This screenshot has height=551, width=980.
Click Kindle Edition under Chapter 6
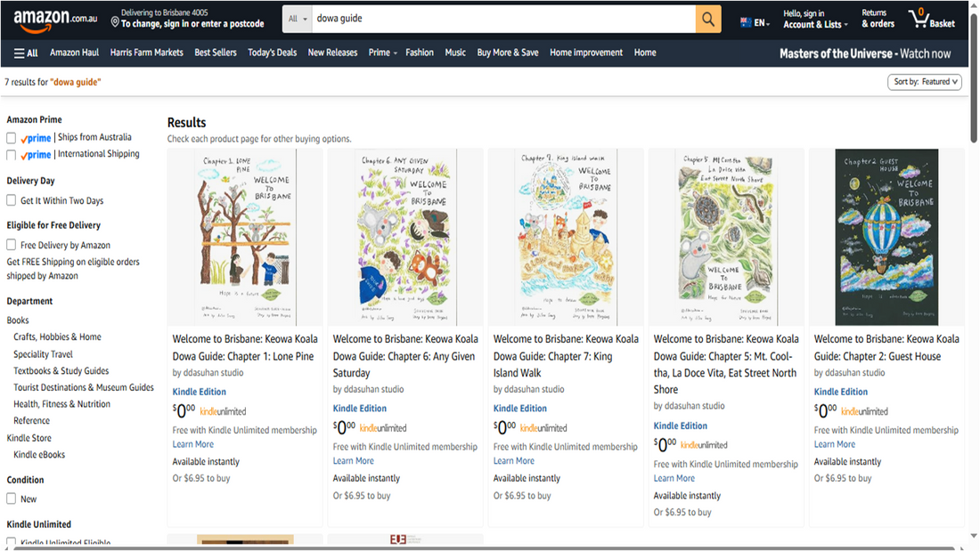tap(359, 409)
